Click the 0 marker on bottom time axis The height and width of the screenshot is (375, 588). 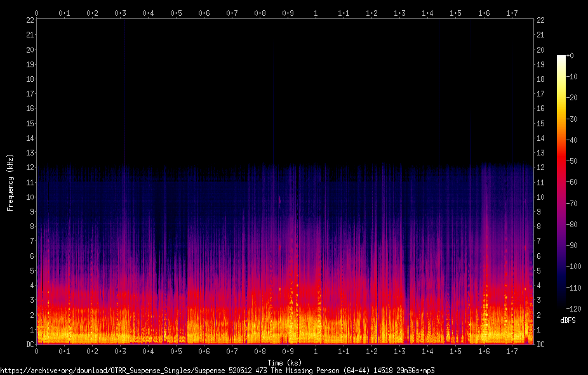coord(36,351)
